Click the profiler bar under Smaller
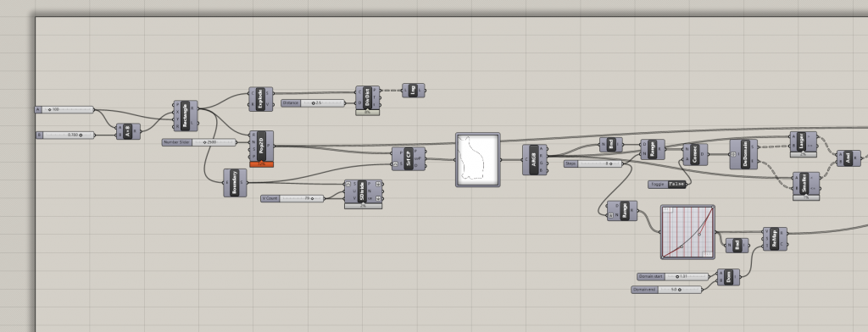 point(807,197)
